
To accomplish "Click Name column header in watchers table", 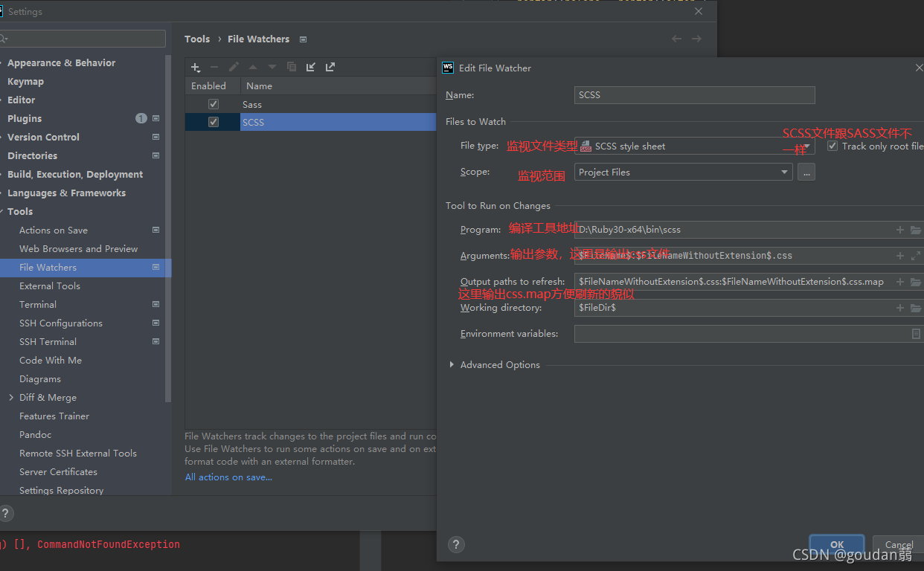I will pyautogui.click(x=259, y=86).
